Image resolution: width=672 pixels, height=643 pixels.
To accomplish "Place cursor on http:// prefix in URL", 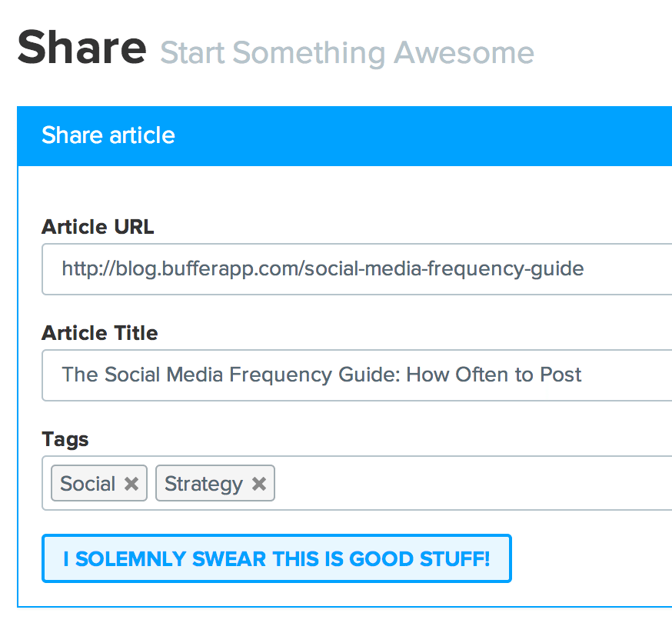I will click(88, 269).
